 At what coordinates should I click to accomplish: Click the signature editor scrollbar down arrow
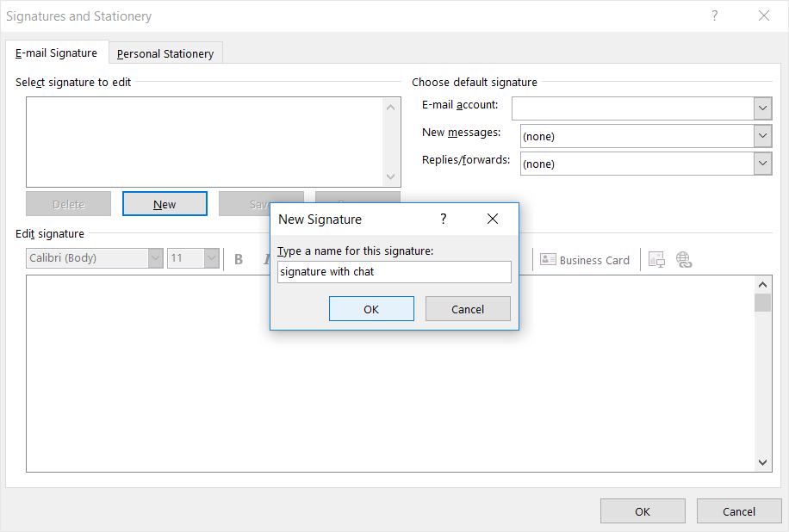pos(761,462)
